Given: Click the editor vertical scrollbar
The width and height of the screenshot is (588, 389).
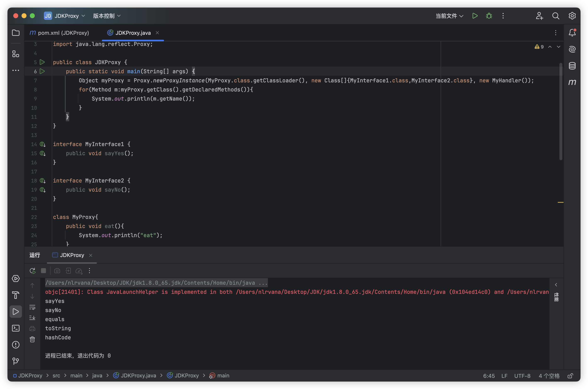Looking at the screenshot, I should coord(561,112).
